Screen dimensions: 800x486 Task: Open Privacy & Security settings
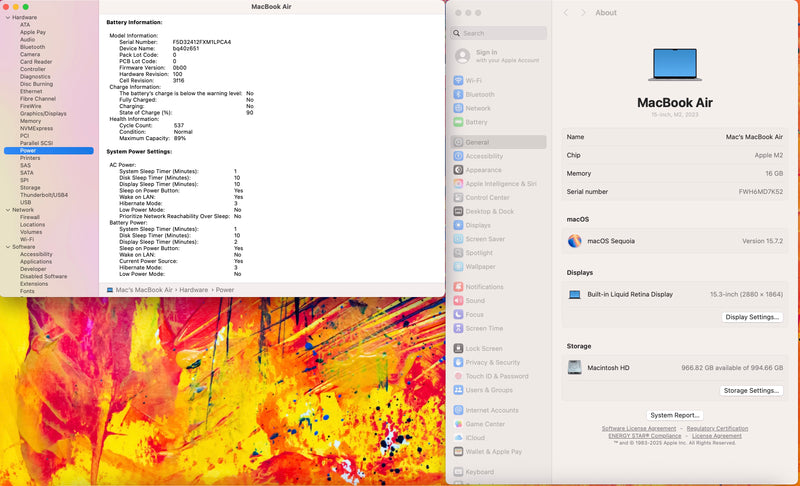[492, 362]
